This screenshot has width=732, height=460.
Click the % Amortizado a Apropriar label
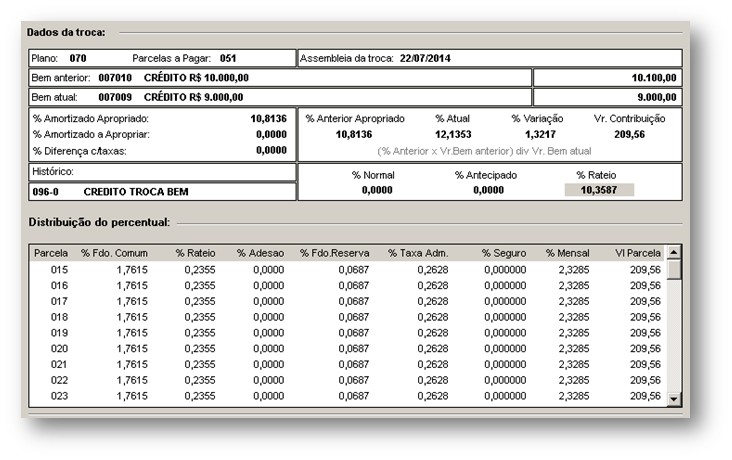(x=91, y=134)
